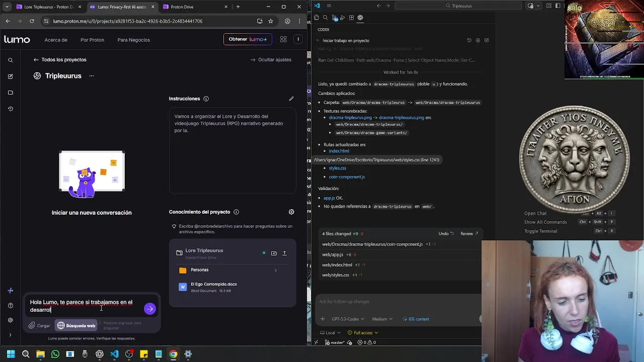Open a new browser tab with the plus button
The image size is (644, 362).
(x=238, y=7)
